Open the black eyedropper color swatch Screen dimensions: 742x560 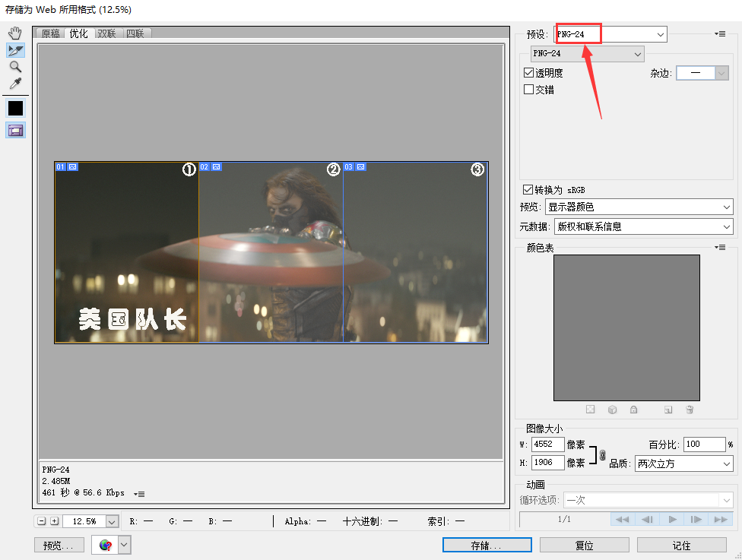[x=15, y=109]
